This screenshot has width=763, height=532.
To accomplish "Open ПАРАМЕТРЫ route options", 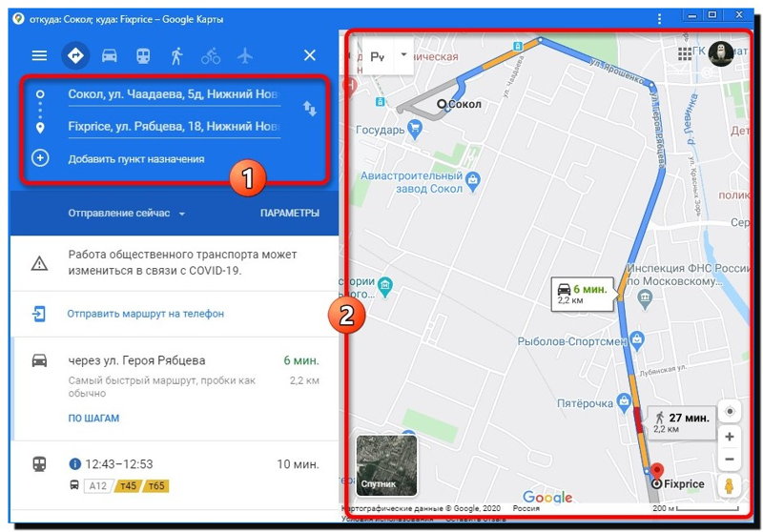I will click(x=290, y=213).
